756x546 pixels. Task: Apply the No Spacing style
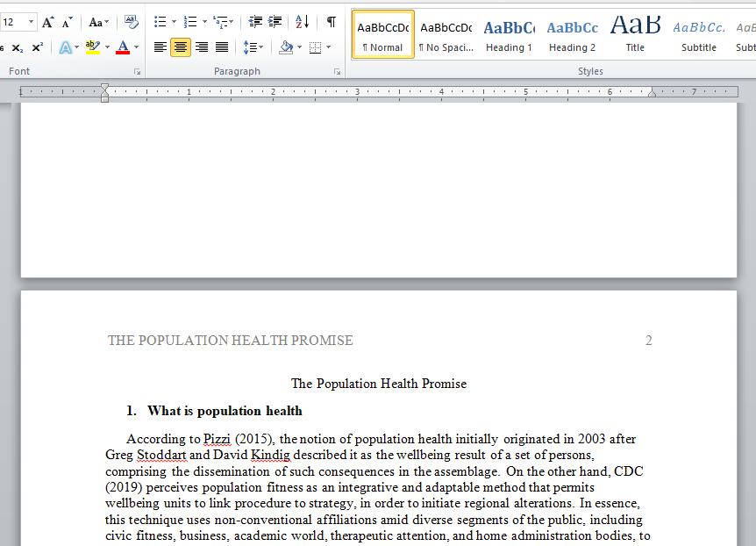pyautogui.click(x=446, y=35)
